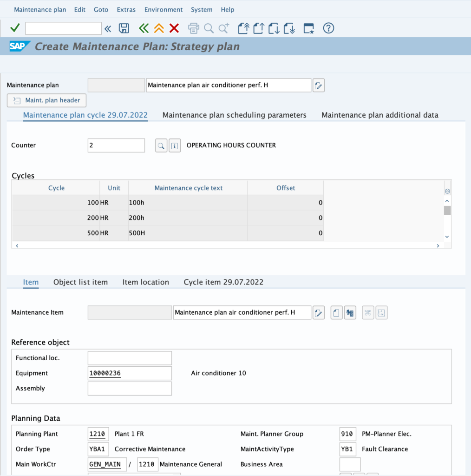Click the Counter search help icon
The height and width of the screenshot is (476, 471).
point(161,145)
